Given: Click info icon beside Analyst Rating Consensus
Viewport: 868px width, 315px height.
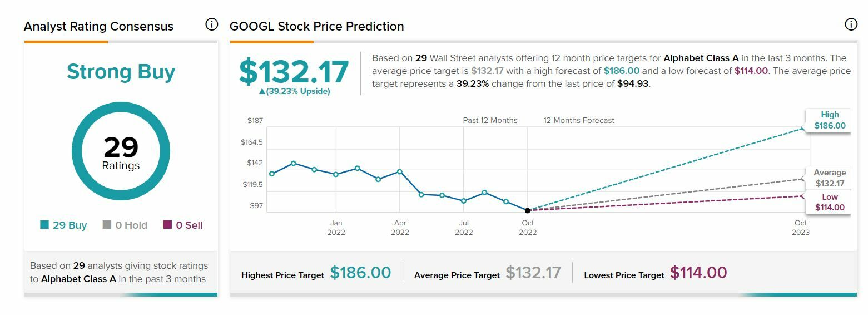Looking at the screenshot, I should tap(211, 24).
